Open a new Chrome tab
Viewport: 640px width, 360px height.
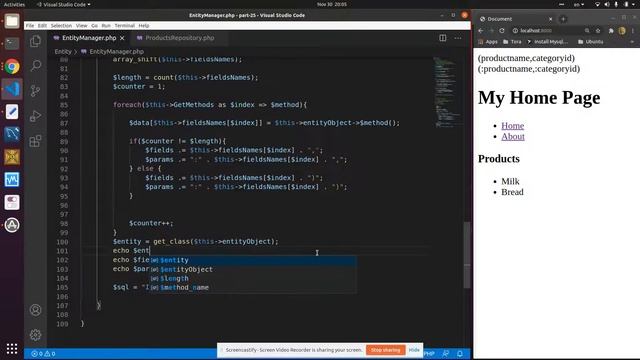pyautogui.click(x=563, y=19)
